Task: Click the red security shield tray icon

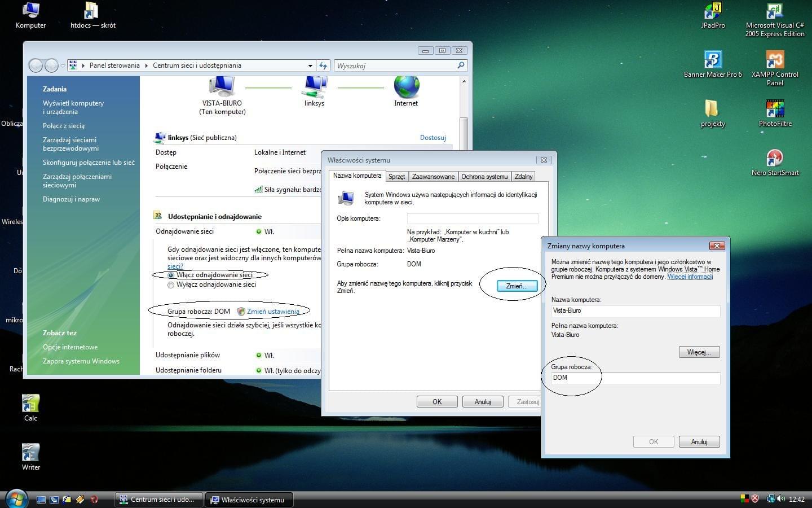Action: [x=755, y=499]
